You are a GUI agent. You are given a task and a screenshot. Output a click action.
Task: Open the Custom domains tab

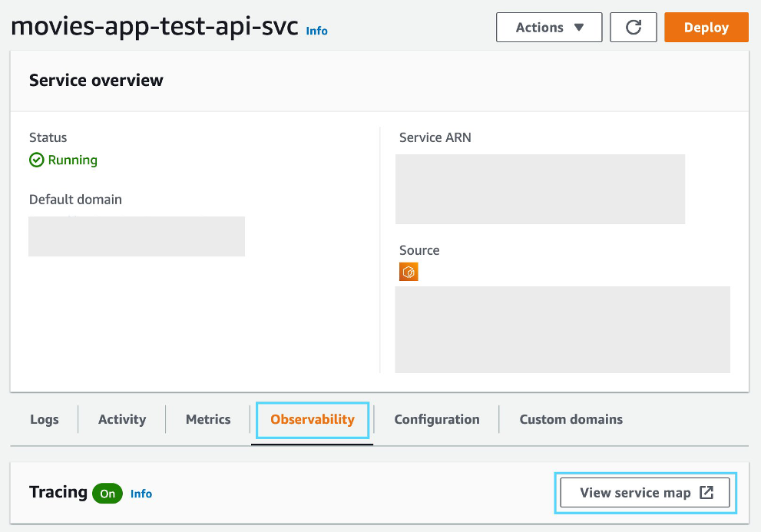coord(571,419)
